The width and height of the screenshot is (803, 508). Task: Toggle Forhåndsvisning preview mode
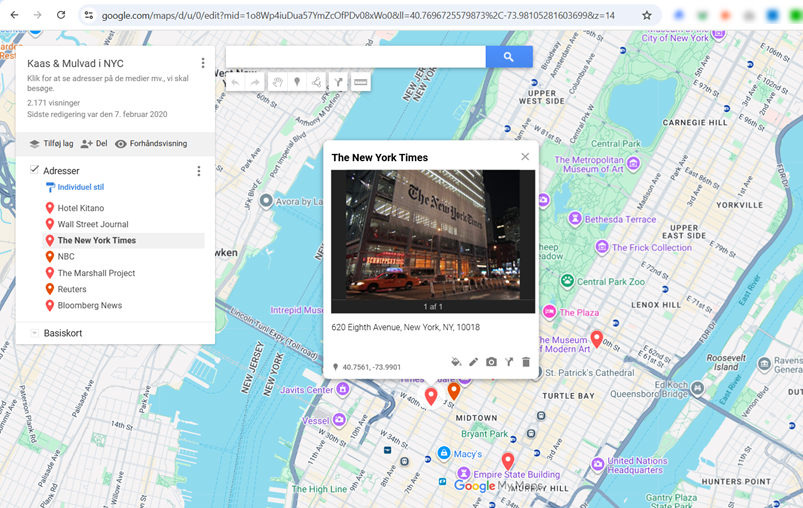[151, 144]
